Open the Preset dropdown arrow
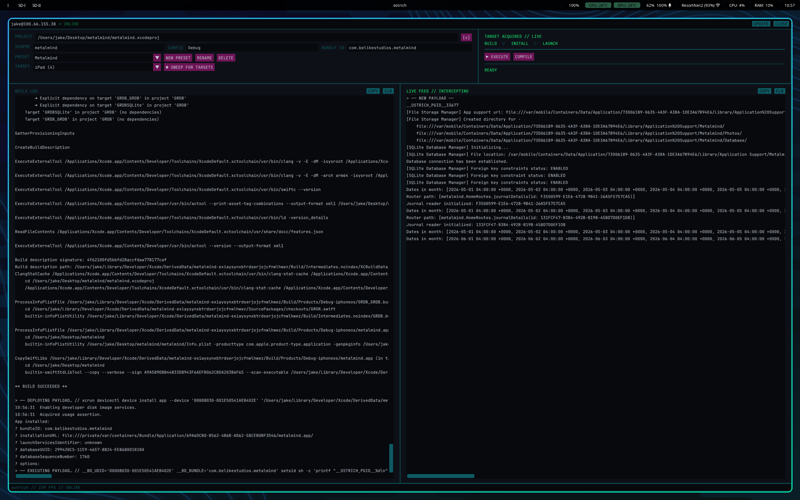This screenshot has height=500, width=800. [157, 58]
